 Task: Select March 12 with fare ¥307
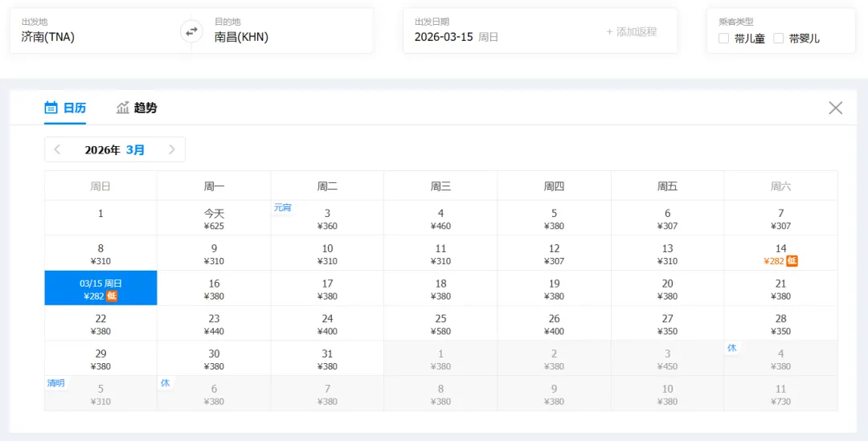tap(554, 253)
